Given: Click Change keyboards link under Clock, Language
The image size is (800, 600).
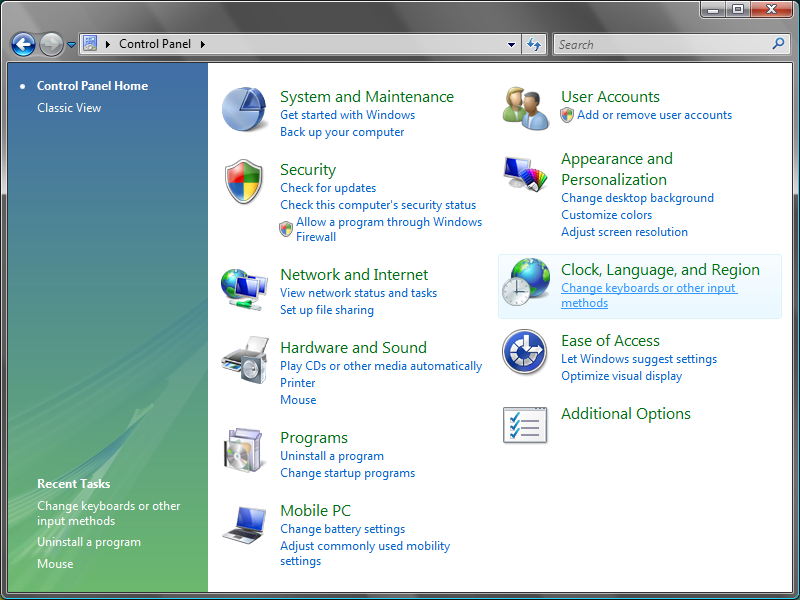Looking at the screenshot, I should coord(649,295).
